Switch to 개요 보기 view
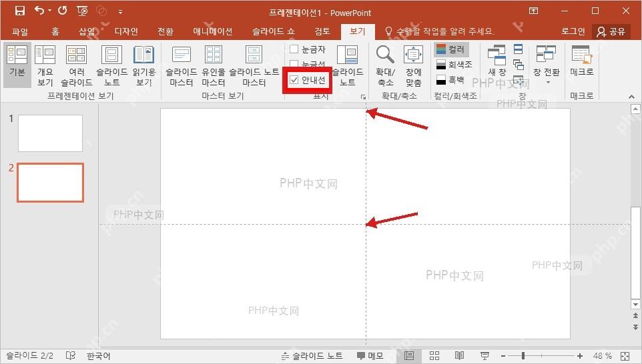642x364 pixels. [45, 65]
